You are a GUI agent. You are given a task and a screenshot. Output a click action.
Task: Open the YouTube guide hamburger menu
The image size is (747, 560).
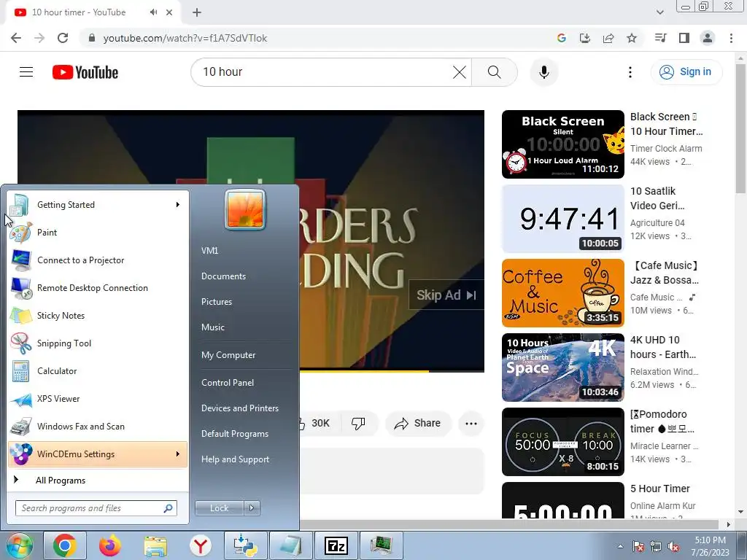pyautogui.click(x=26, y=72)
